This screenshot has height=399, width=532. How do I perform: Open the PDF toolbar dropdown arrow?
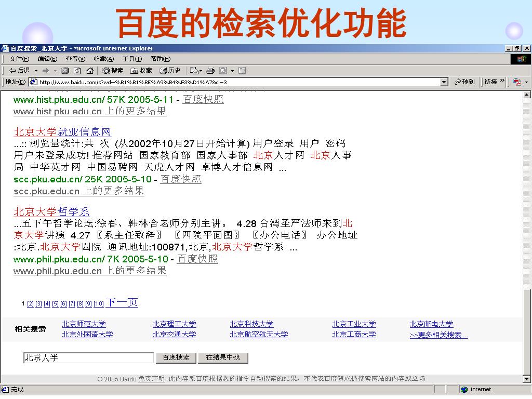click(526, 82)
